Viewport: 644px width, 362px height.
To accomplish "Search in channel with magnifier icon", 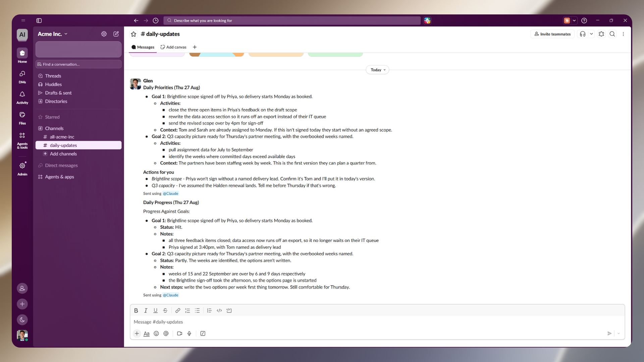I will point(612,34).
